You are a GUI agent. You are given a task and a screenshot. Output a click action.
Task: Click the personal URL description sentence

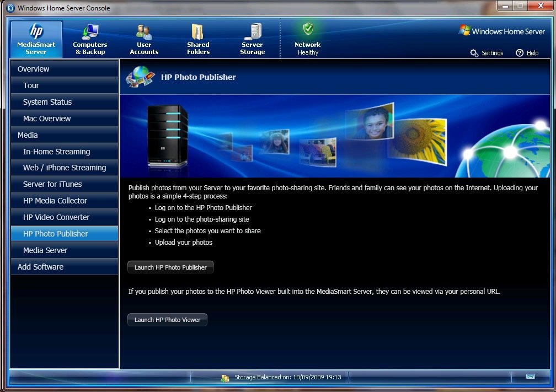click(x=314, y=292)
